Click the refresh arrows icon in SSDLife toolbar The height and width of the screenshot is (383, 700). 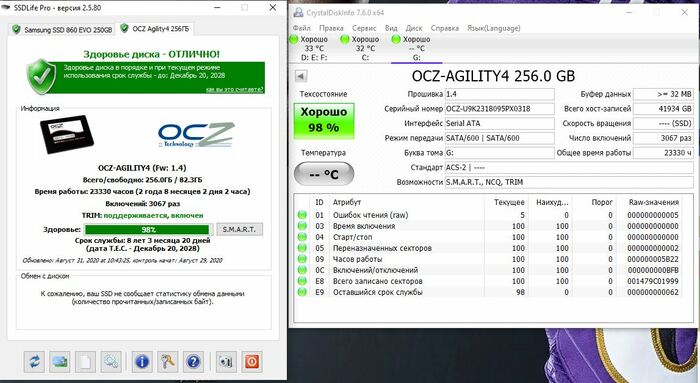[x=34, y=361]
